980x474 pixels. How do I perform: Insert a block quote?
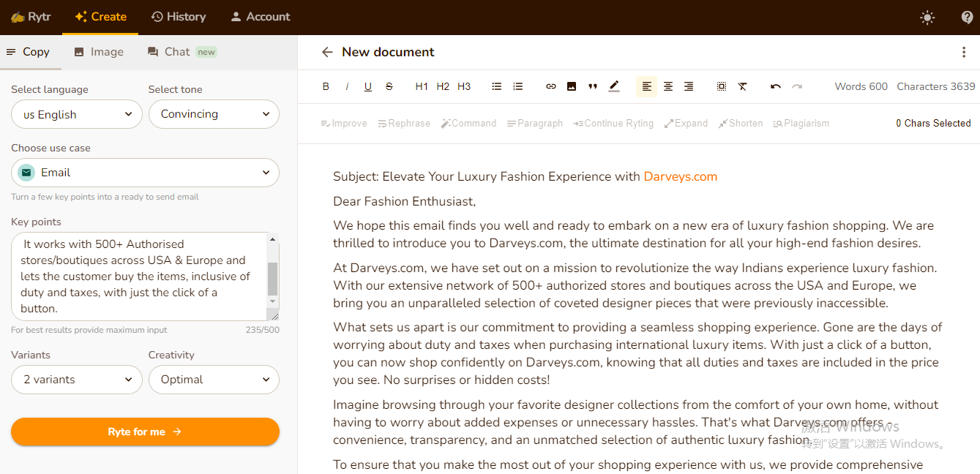point(593,86)
